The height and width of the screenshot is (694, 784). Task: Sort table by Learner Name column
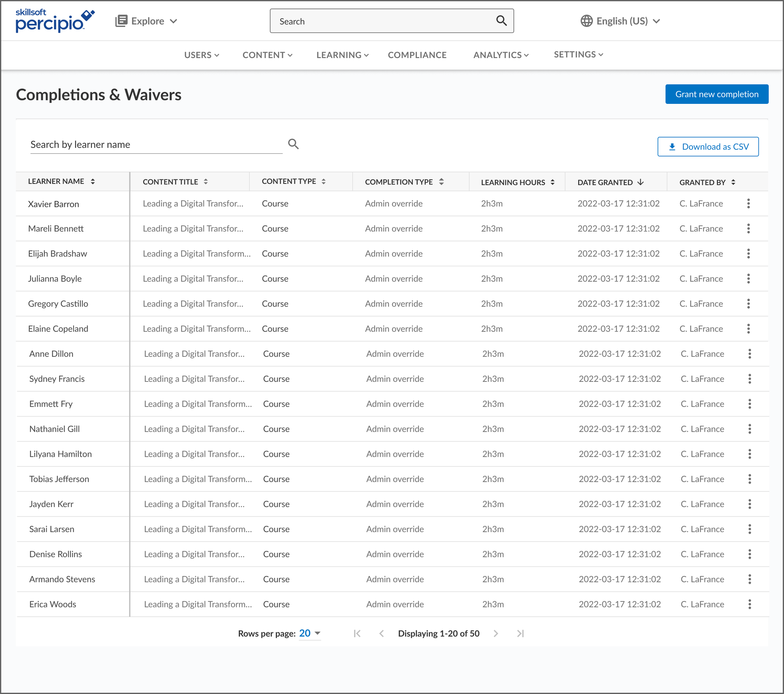(93, 181)
